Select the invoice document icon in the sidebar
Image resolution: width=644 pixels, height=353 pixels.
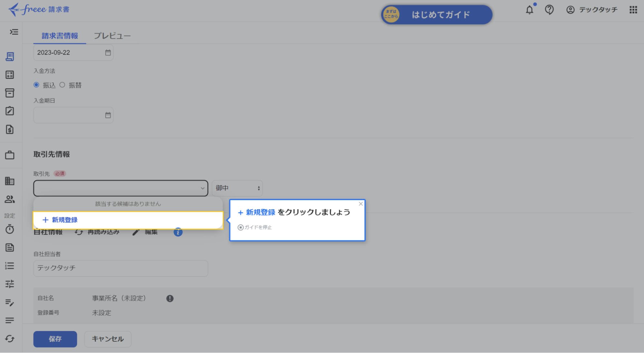pos(10,56)
